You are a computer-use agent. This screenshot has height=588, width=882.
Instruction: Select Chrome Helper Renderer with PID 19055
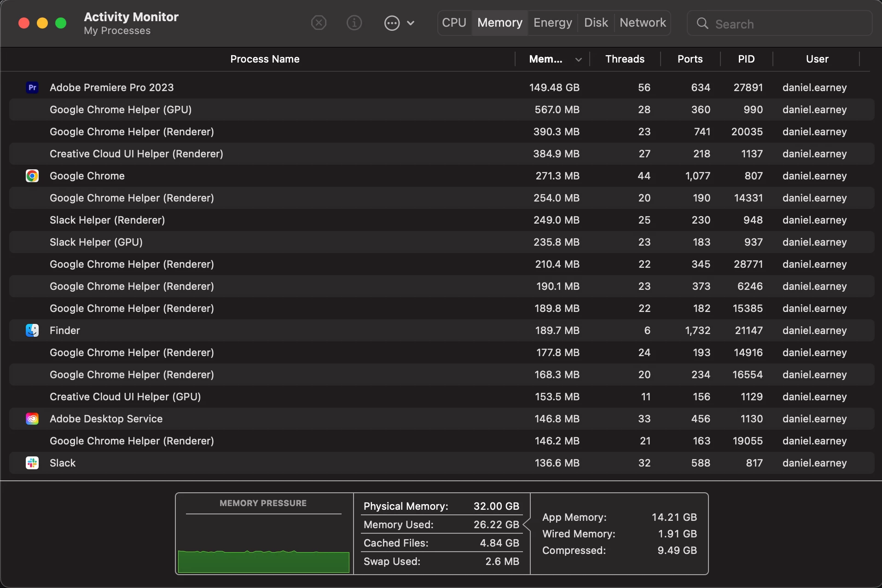441,441
